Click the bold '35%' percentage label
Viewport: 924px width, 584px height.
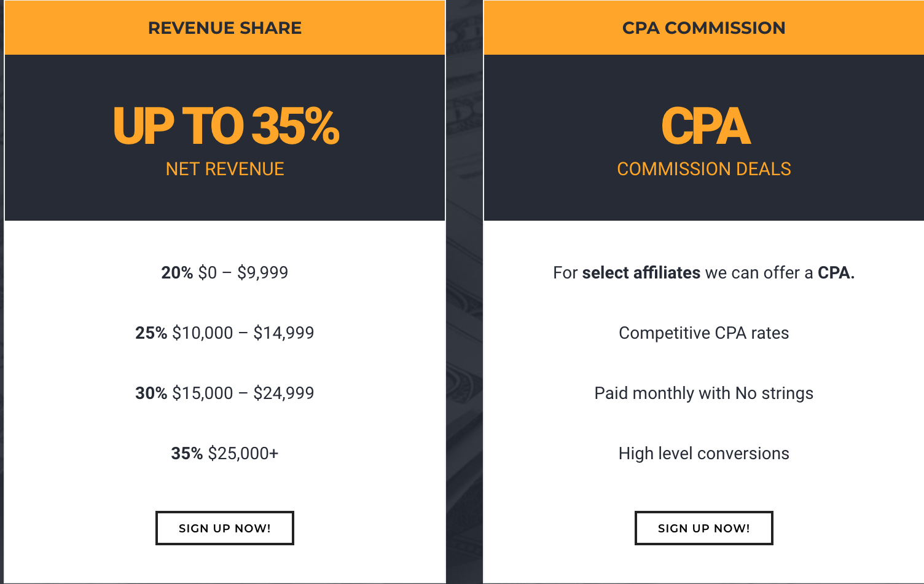tap(187, 453)
